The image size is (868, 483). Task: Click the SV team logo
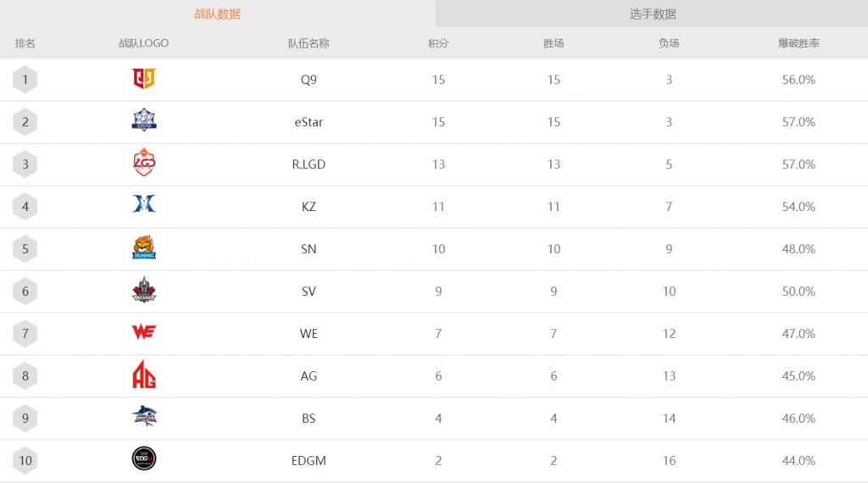[144, 291]
